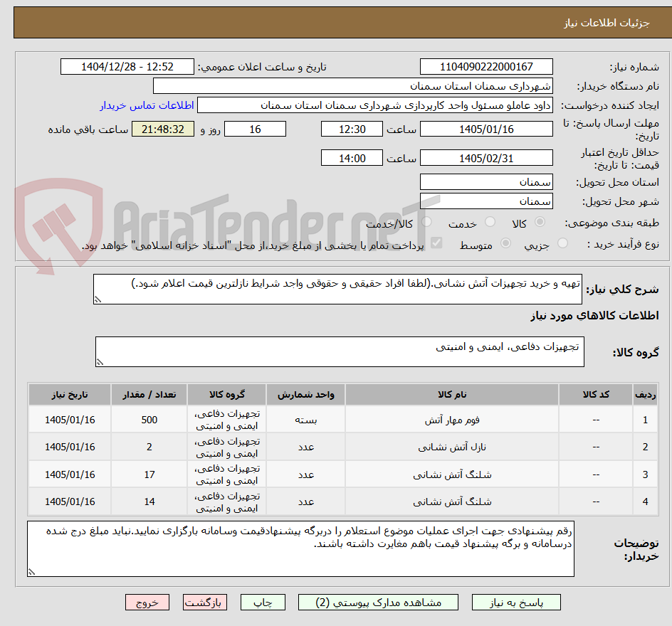Click the گروه کالا column header

point(226,394)
